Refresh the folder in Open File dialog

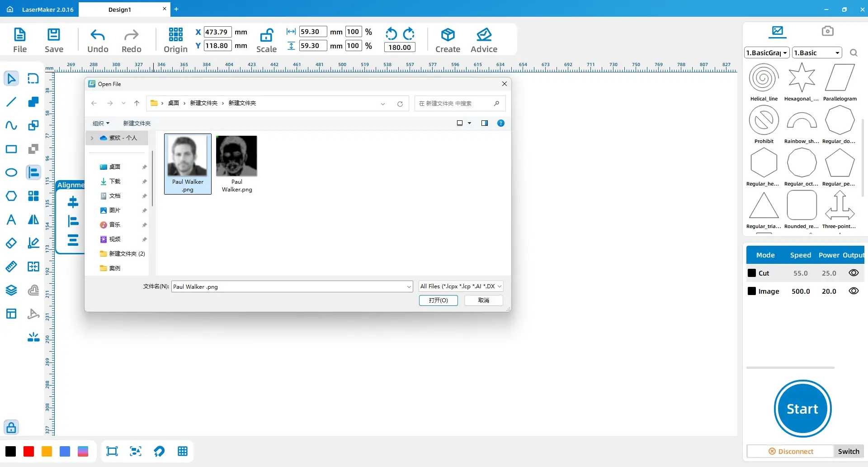point(400,104)
